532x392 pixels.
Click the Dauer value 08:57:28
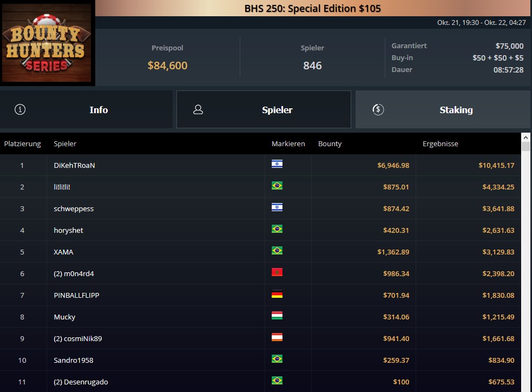pos(508,70)
